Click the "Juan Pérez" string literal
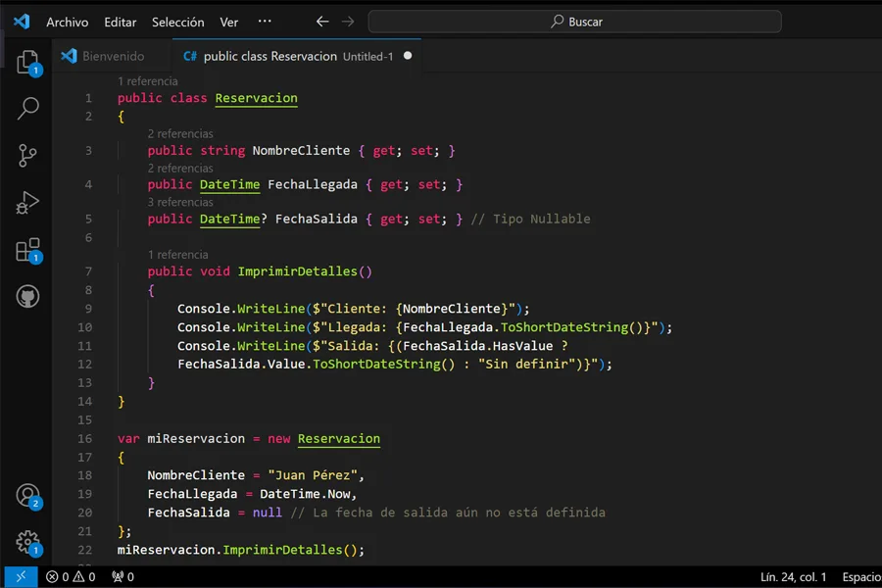 [x=313, y=475]
